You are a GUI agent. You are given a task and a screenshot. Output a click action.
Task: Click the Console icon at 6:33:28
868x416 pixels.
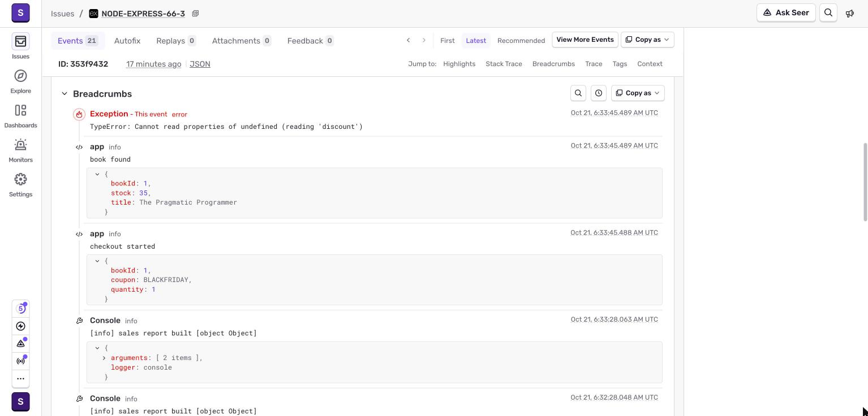(x=79, y=321)
